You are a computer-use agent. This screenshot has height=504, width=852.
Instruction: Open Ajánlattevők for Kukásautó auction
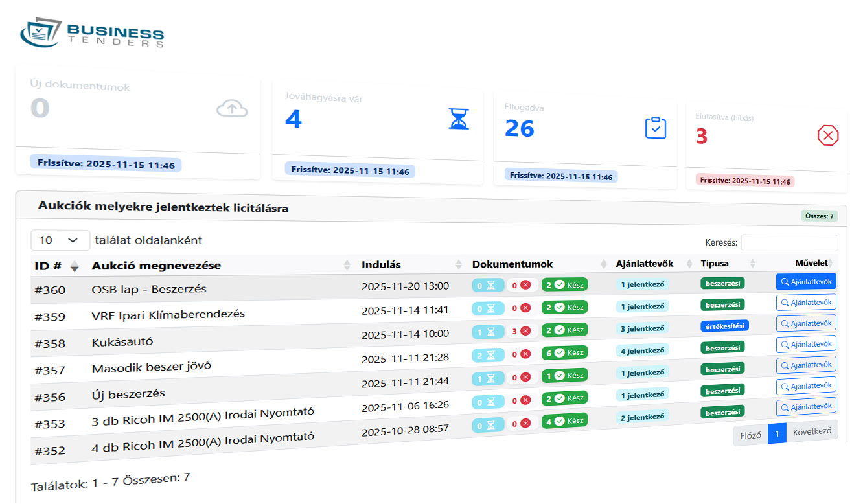click(x=806, y=323)
